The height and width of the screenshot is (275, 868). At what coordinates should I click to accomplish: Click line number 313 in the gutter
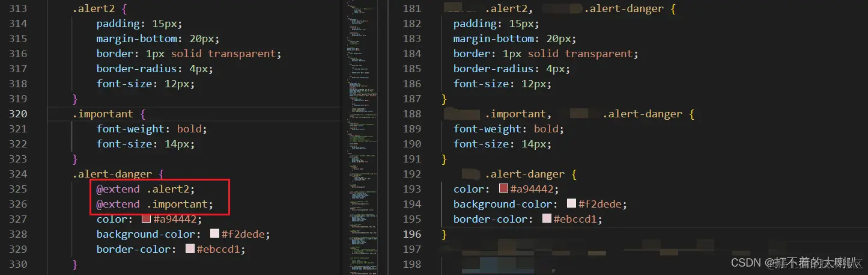click(17, 8)
